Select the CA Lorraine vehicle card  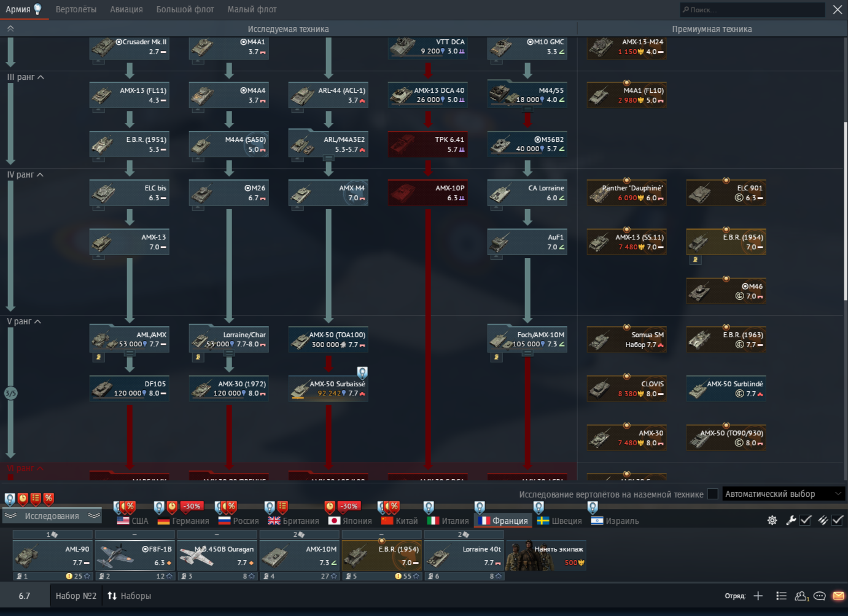point(527,193)
